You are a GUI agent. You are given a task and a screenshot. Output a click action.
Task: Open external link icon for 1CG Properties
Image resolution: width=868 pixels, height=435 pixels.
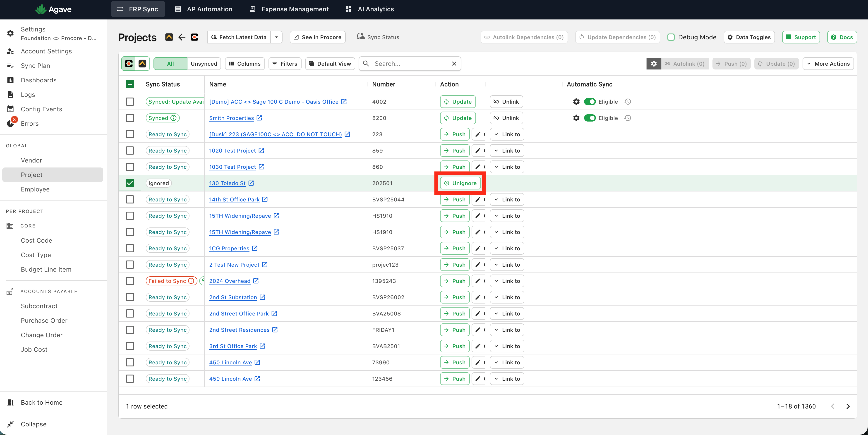pyautogui.click(x=255, y=248)
